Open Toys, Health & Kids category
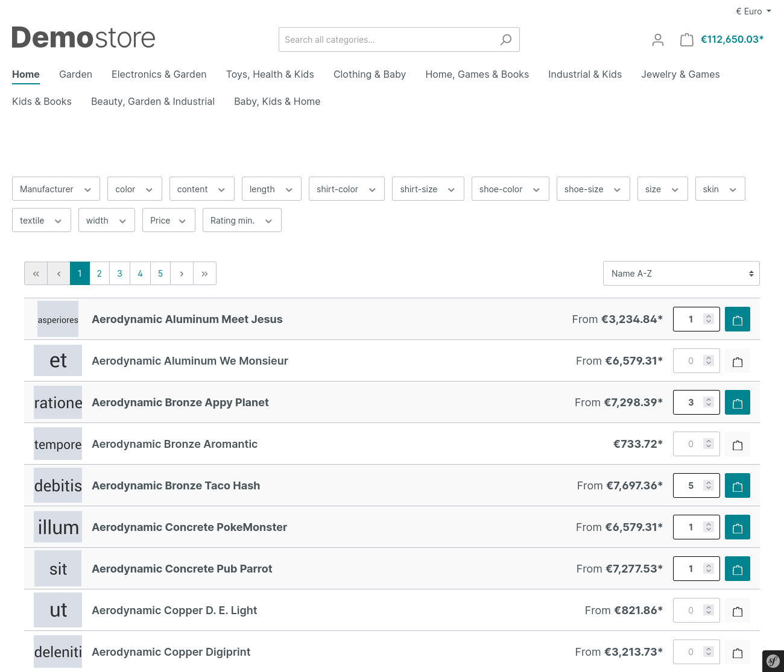This screenshot has width=784, height=672. pos(270,74)
